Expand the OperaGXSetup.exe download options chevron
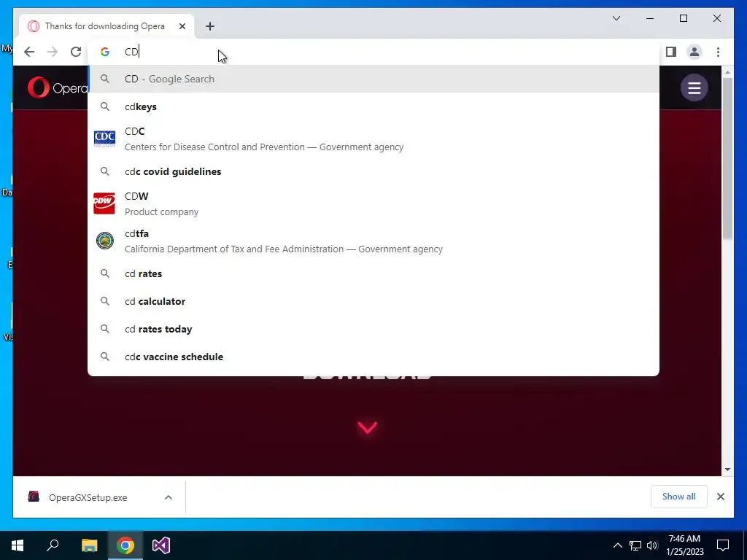This screenshot has width=747, height=560. coord(169,497)
